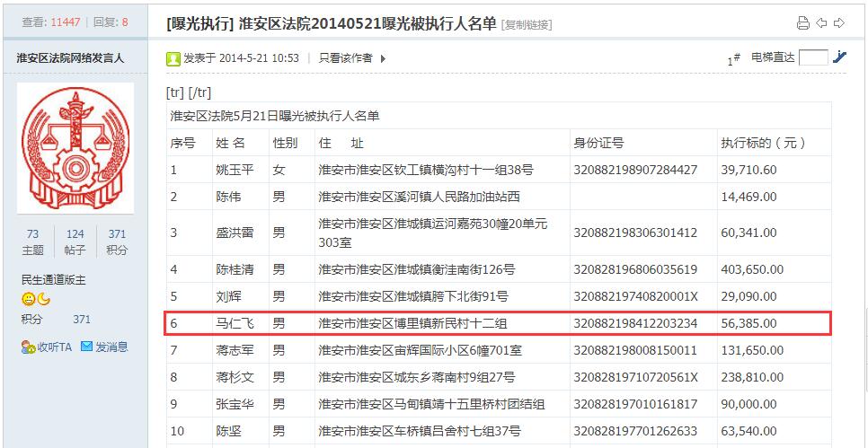Click the printer icon to print thread
The width and height of the screenshot is (868, 448).
pos(803,23)
